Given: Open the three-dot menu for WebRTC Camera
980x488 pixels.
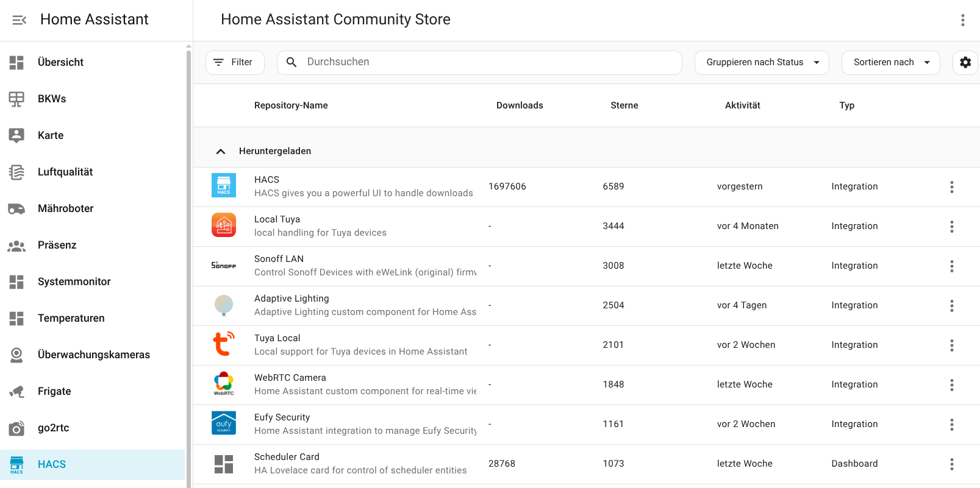Looking at the screenshot, I should [952, 385].
